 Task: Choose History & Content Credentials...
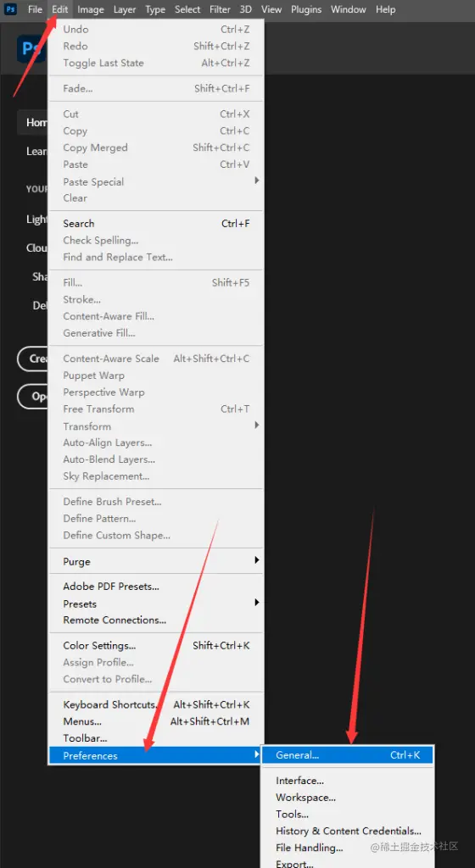point(347,831)
